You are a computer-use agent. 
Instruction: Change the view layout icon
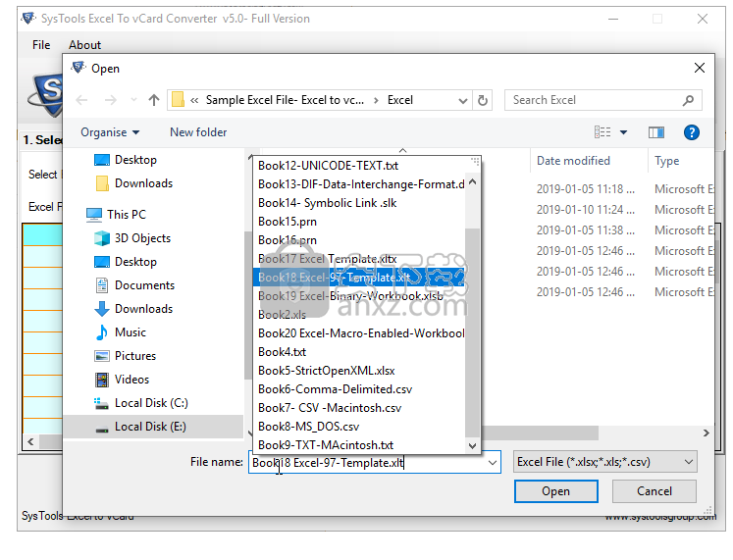coord(602,132)
